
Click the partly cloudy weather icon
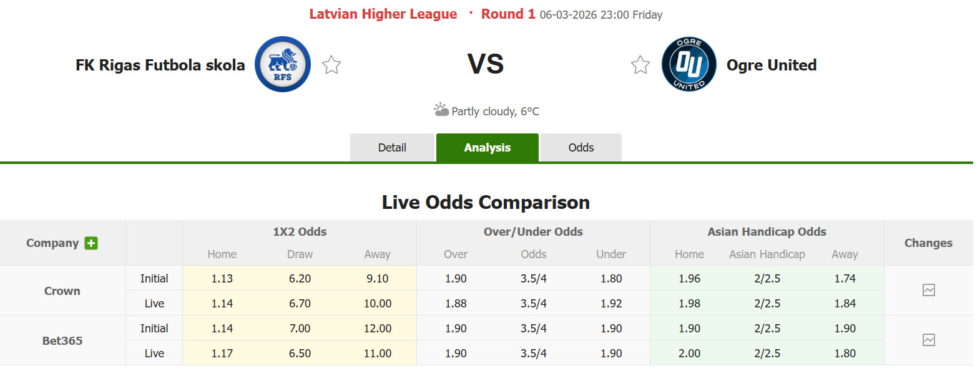[441, 110]
